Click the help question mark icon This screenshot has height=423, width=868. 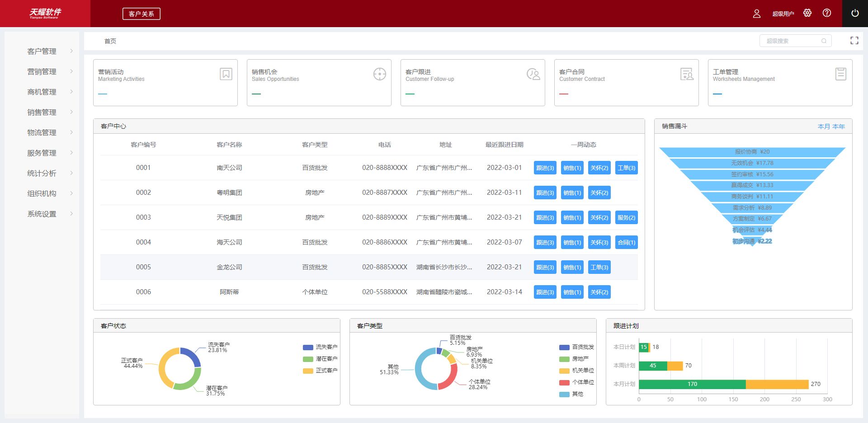tap(827, 13)
